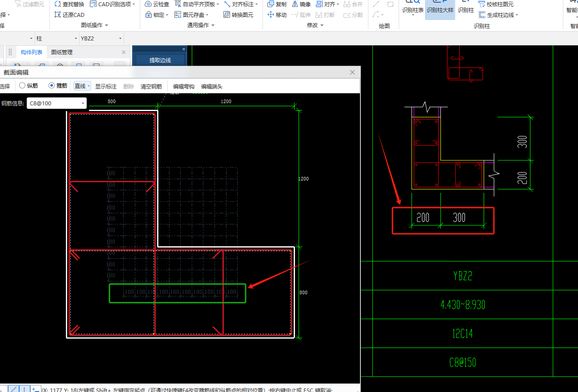Select the rectangle draw tool in 绘图
The width and height of the screenshot is (578, 392).
(x=390, y=4)
